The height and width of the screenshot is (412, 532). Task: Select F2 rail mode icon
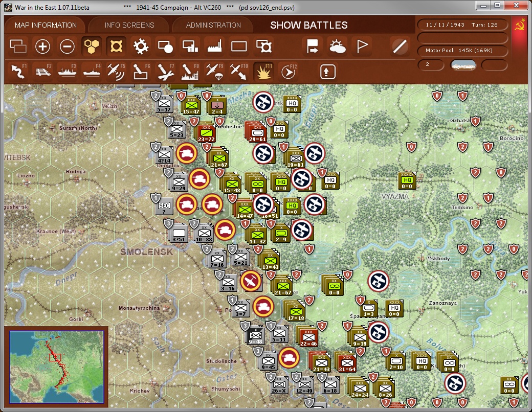pyautogui.click(x=43, y=72)
